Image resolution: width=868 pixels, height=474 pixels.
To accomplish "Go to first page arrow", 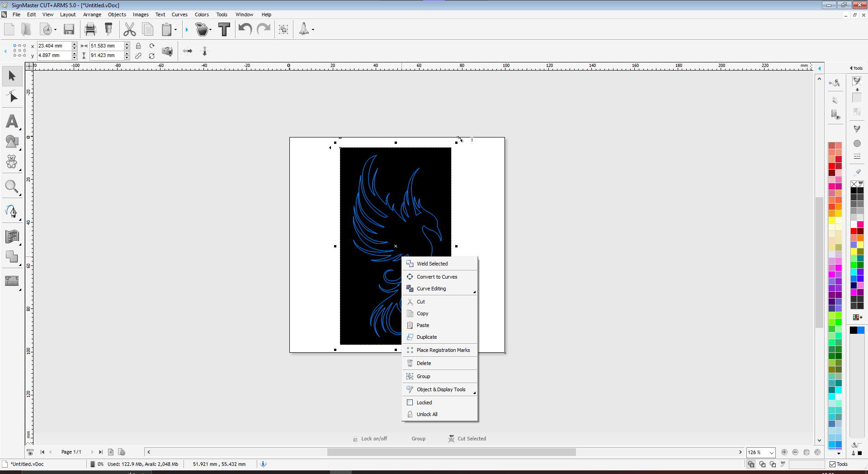I will coord(42,452).
